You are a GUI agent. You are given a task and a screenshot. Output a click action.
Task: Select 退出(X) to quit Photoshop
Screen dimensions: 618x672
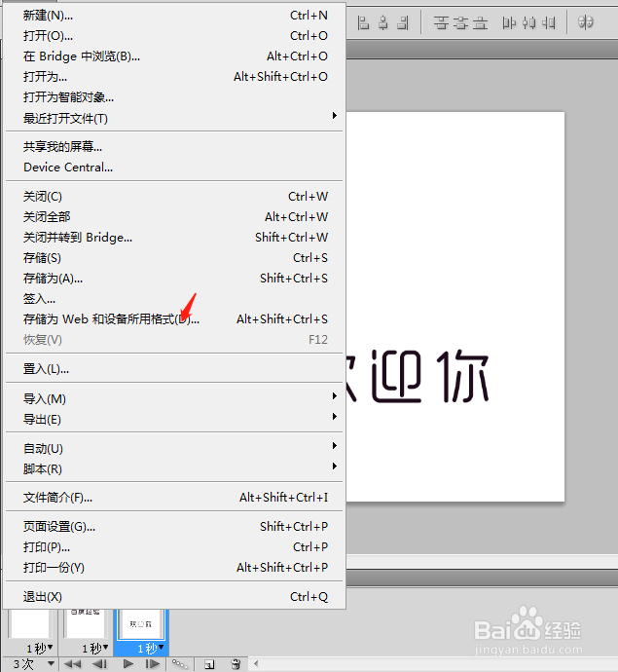(174, 597)
